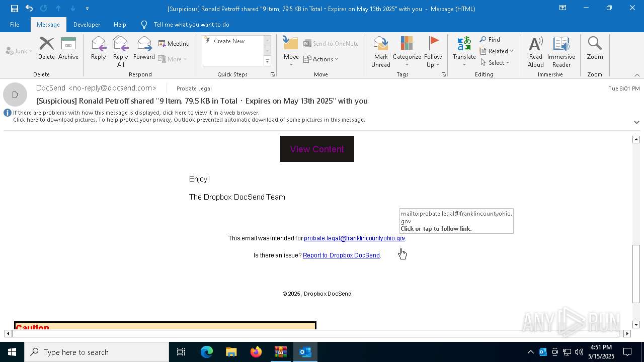Forward this email
The image size is (644, 362).
pyautogui.click(x=144, y=49)
